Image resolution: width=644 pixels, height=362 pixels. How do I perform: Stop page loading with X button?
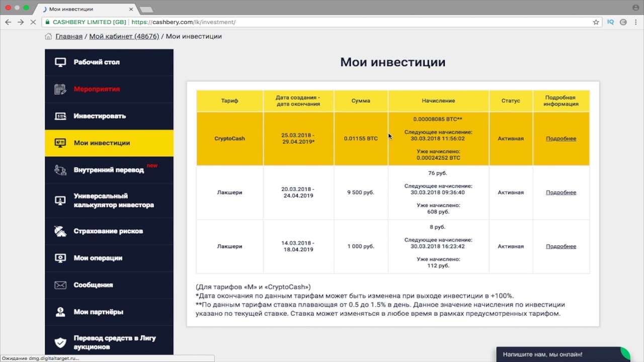pos(33,22)
